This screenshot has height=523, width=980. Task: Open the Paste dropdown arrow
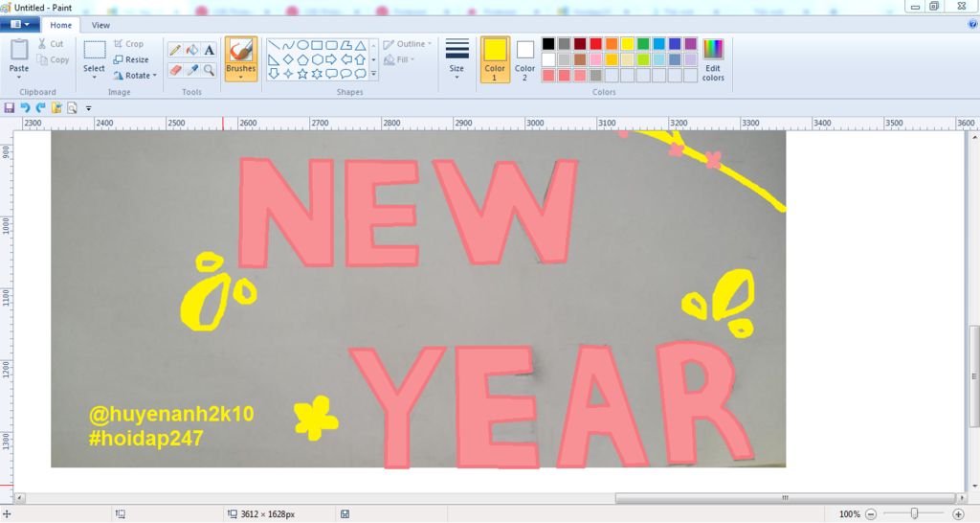[x=19, y=77]
